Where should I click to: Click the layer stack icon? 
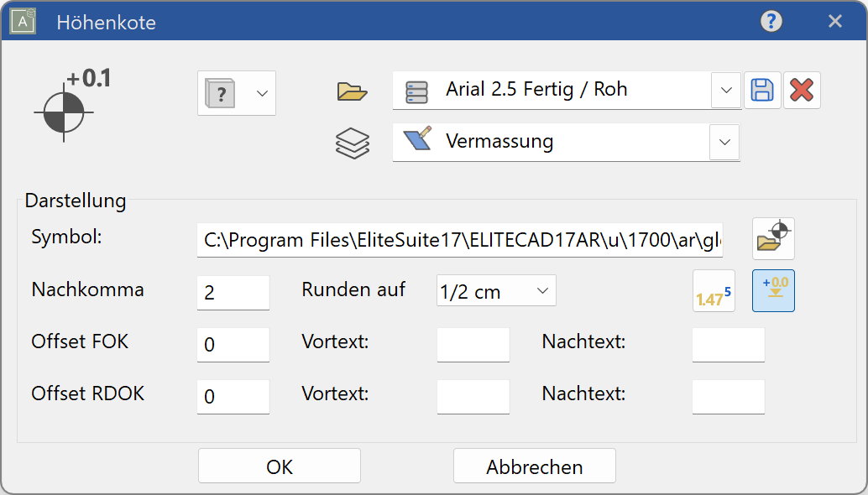[352, 143]
